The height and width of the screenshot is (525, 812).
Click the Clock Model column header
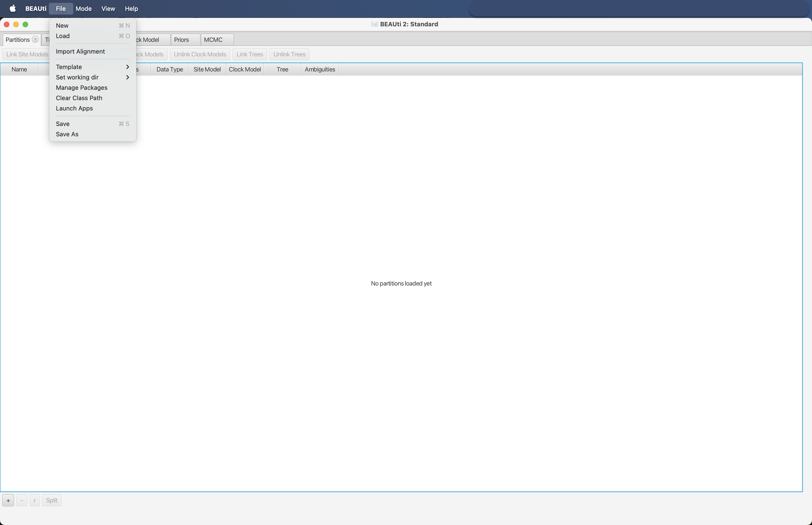coord(245,69)
